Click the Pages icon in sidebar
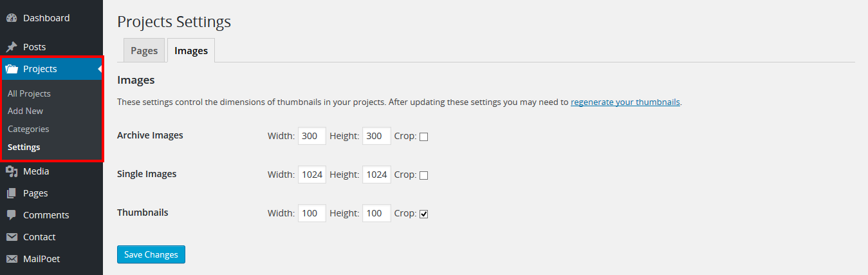 pyautogui.click(x=12, y=193)
